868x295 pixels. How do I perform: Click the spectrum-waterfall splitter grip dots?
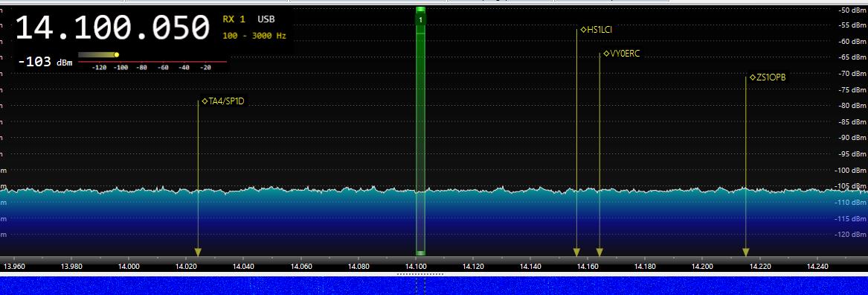coord(421,274)
